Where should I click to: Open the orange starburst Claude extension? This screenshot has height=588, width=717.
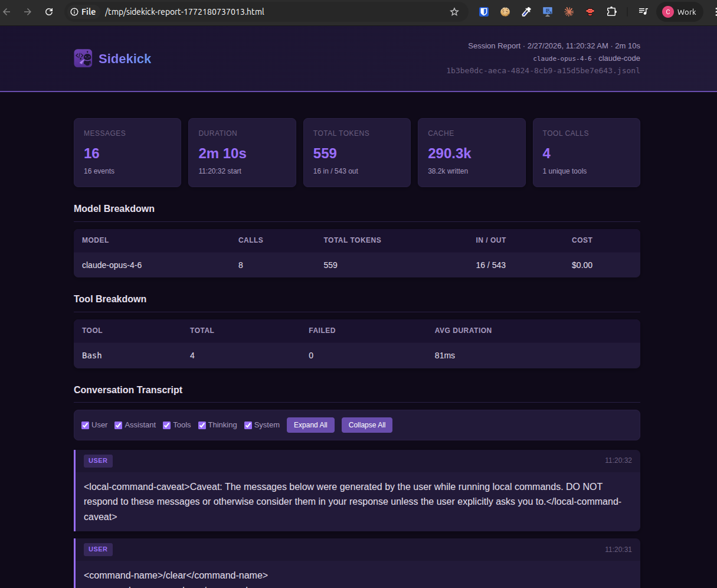[x=569, y=12]
